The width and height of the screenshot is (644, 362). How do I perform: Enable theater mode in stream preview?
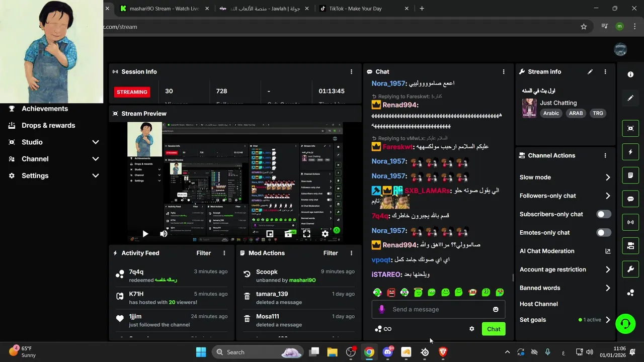click(288, 234)
